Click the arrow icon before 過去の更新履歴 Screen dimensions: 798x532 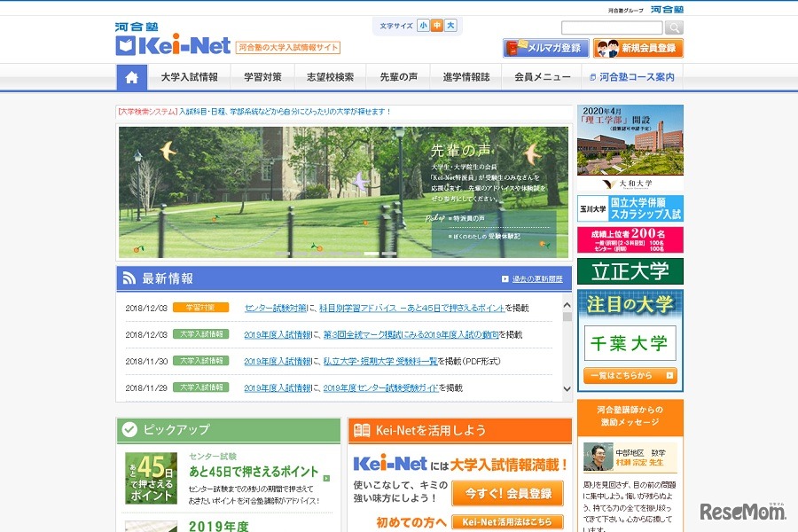(505, 279)
